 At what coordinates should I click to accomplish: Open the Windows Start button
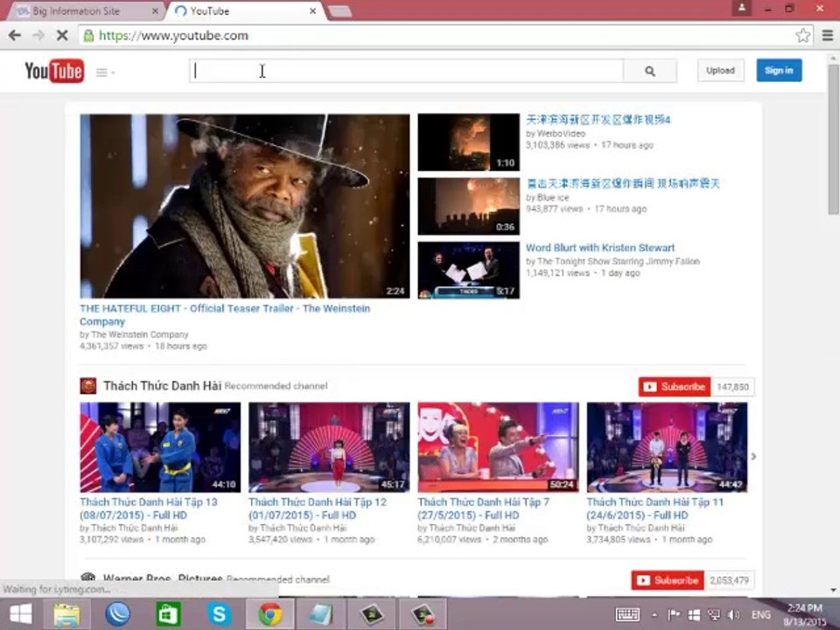point(21,614)
